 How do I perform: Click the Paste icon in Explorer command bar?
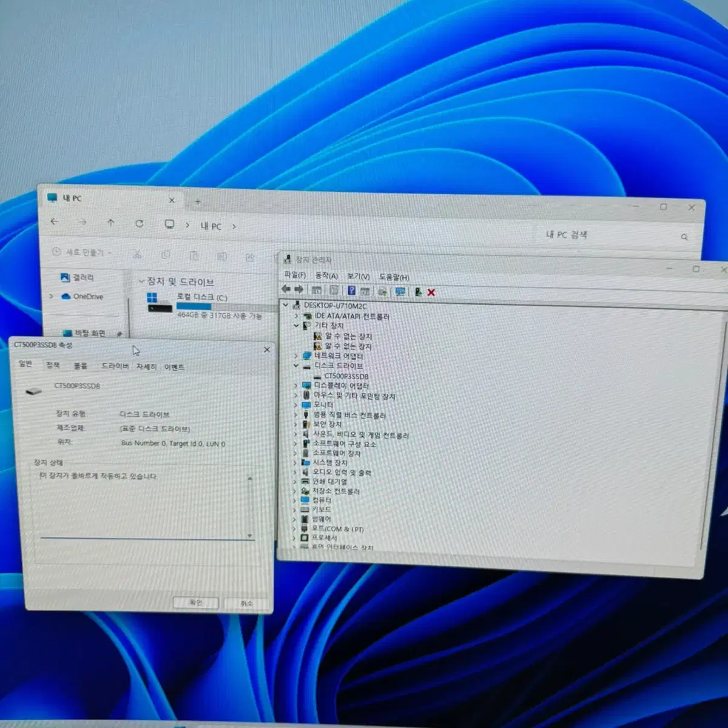pyautogui.click(x=194, y=256)
